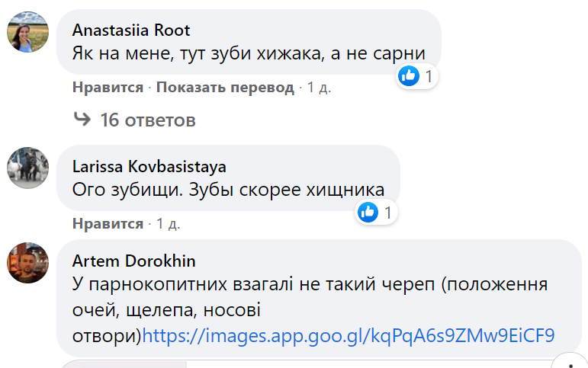The width and height of the screenshot is (588, 368).
Task: Open the Anastasiia Root name link
Action: (x=131, y=30)
